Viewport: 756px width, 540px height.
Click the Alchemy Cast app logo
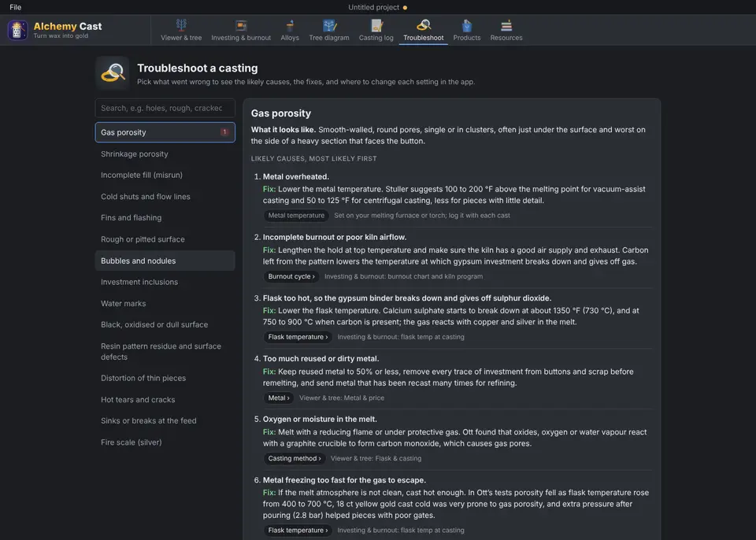17,30
